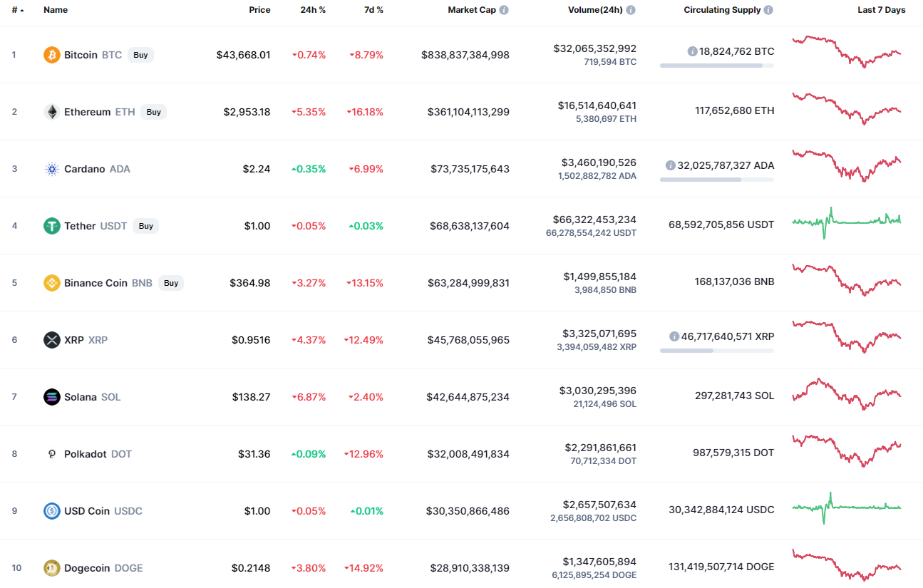Click the Buy button next to Tether
Viewport: 923px width, 588px height.
(x=145, y=226)
